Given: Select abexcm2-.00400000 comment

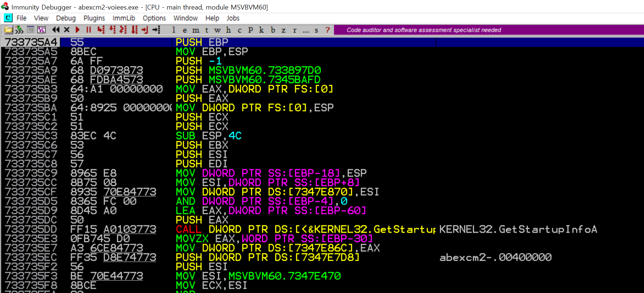Looking at the screenshot, I should point(495,257).
